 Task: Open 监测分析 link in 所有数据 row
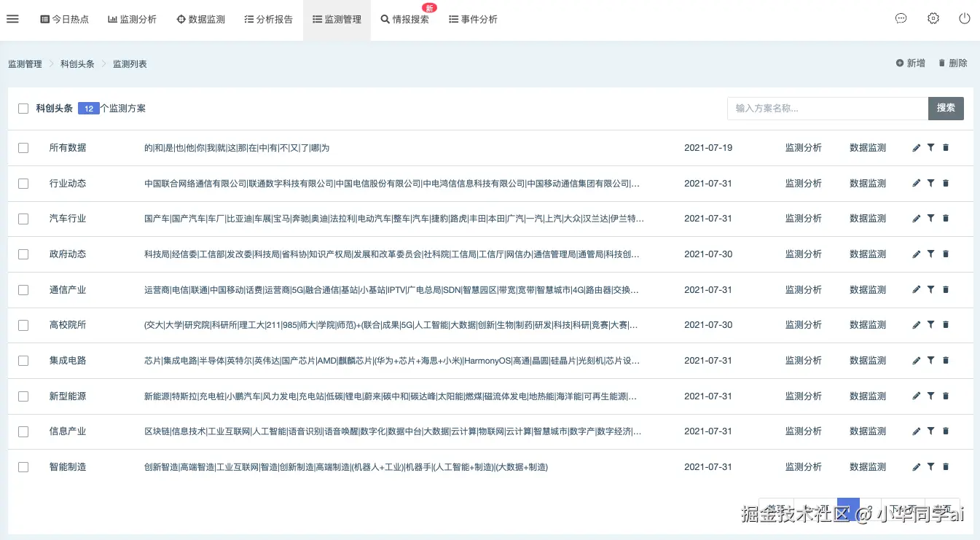point(803,148)
